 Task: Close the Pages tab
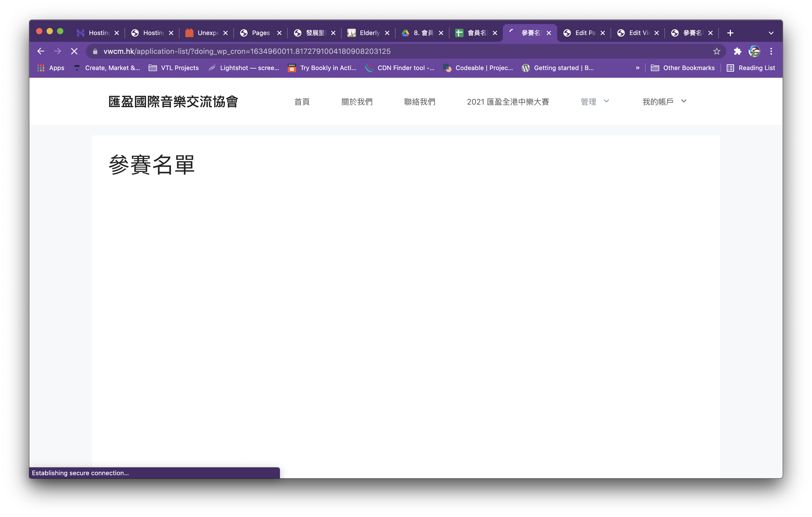279,33
